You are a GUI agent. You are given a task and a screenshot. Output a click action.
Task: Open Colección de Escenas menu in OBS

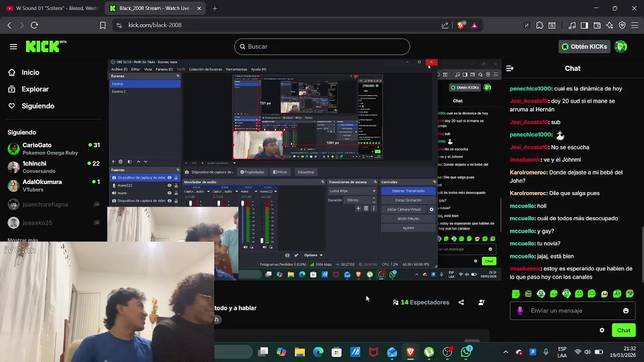205,69
